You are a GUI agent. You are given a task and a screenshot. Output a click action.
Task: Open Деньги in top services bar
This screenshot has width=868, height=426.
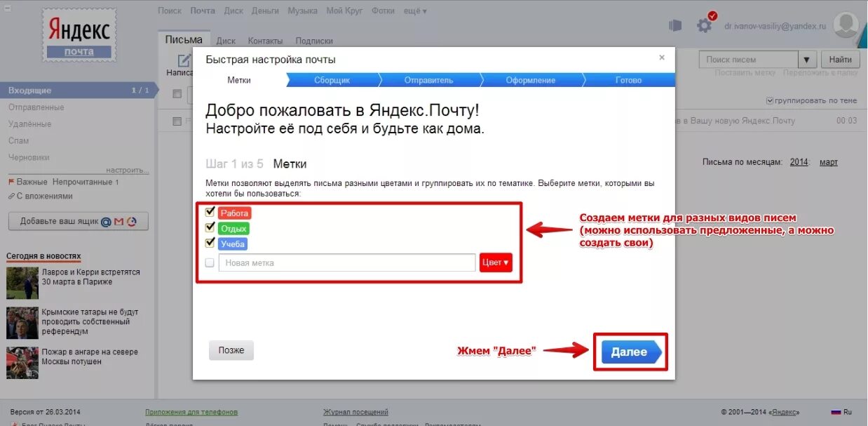[265, 11]
